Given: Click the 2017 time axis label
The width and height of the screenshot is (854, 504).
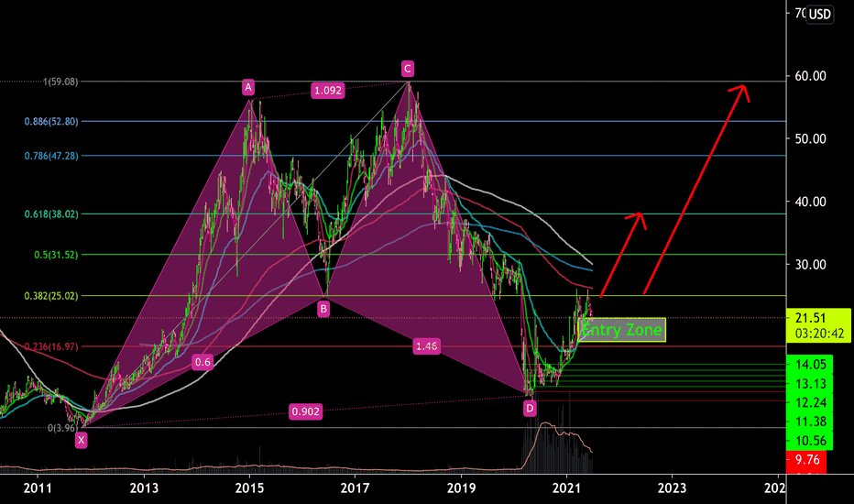Looking at the screenshot, I should click(x=356, y=488).
